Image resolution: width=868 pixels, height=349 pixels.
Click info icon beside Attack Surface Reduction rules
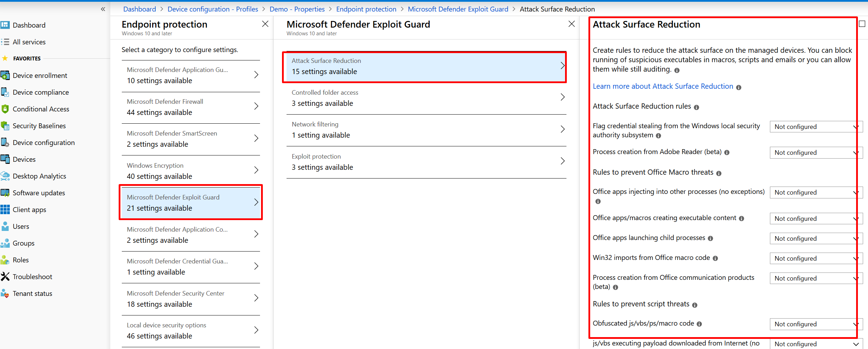pyautogui.click(x=696, y=108)
